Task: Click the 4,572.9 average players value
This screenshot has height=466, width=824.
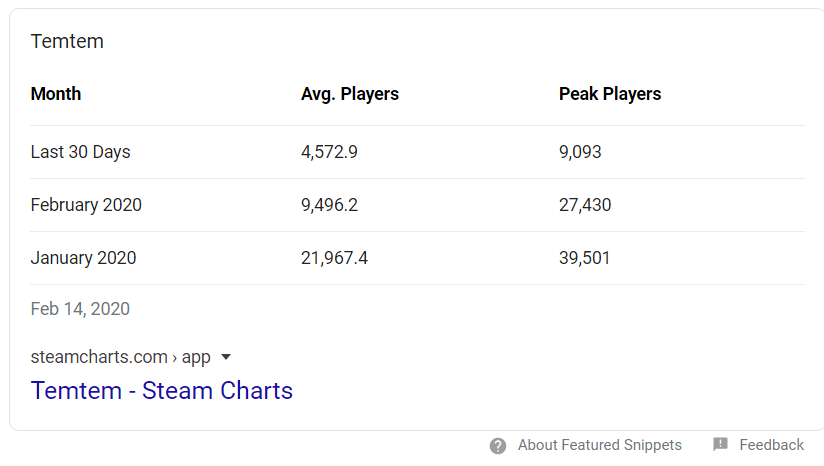Action: tap(329, 152)
